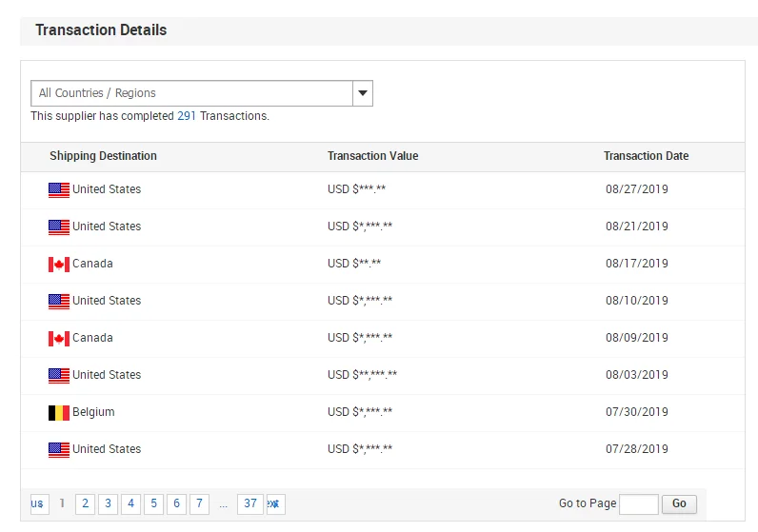Select the All Countries / Regions combo box
The height and width of the screenshot is (532, 758).
click(191, 93)
